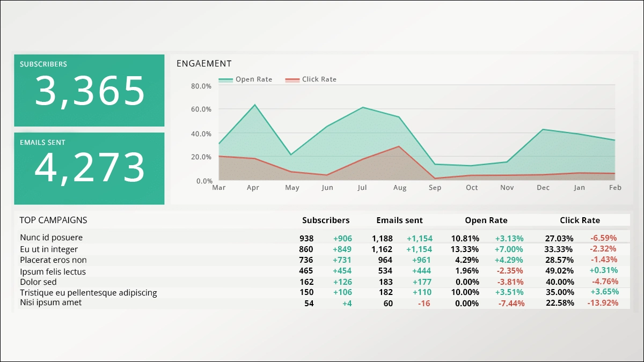Select the Placerat eros non campaign
Screen dimensions: 644x362
click(53, 260)
